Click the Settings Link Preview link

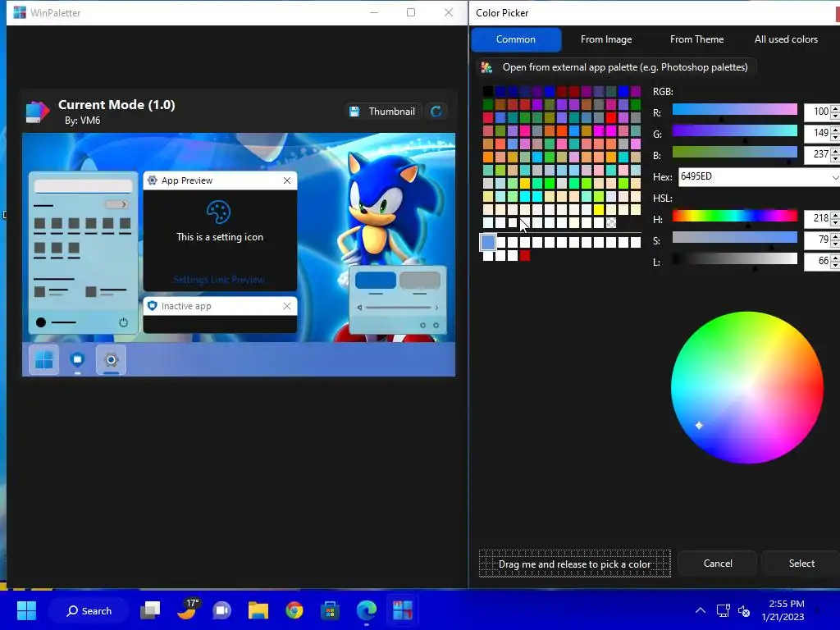[219, 280]
